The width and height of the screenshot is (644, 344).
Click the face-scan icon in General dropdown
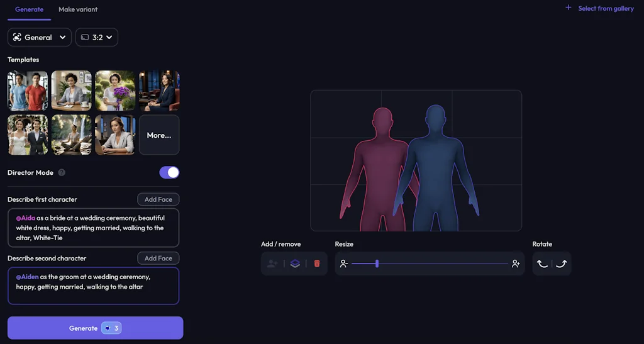point(17,37)
